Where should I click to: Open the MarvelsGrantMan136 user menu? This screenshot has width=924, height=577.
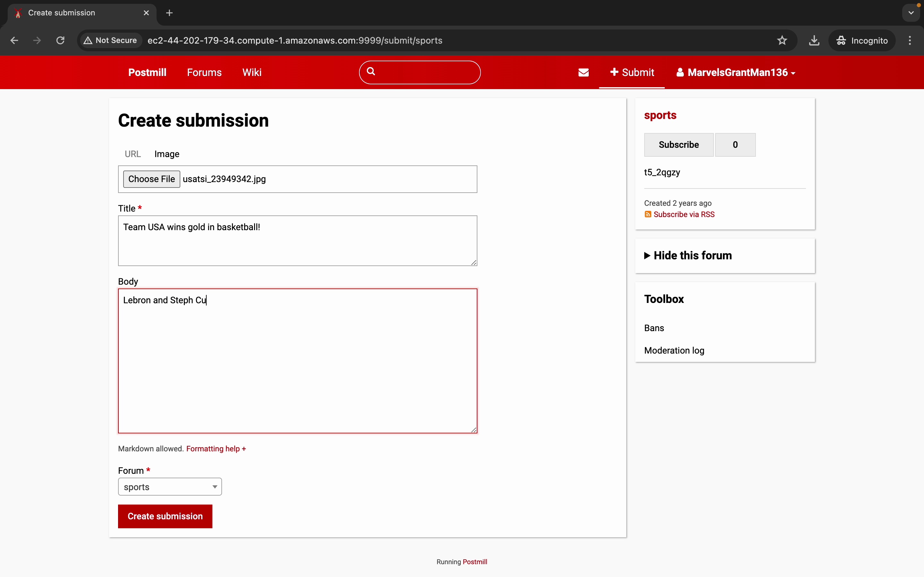click(x=736, y=72)
